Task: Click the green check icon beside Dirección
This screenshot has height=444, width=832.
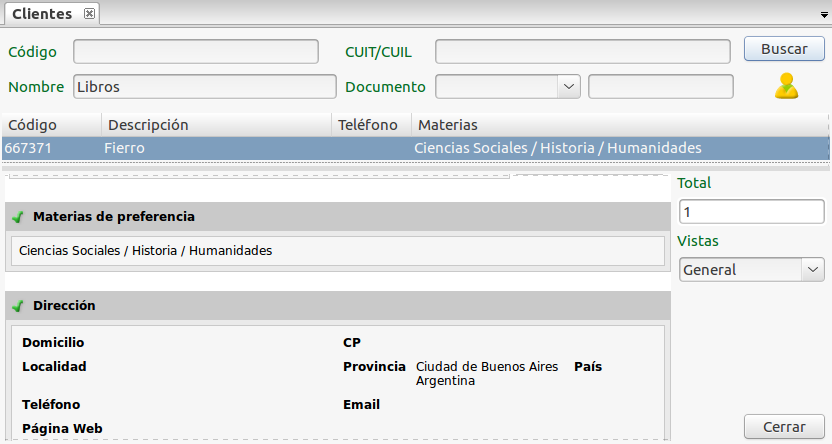Action: click(x=19, y=306)
